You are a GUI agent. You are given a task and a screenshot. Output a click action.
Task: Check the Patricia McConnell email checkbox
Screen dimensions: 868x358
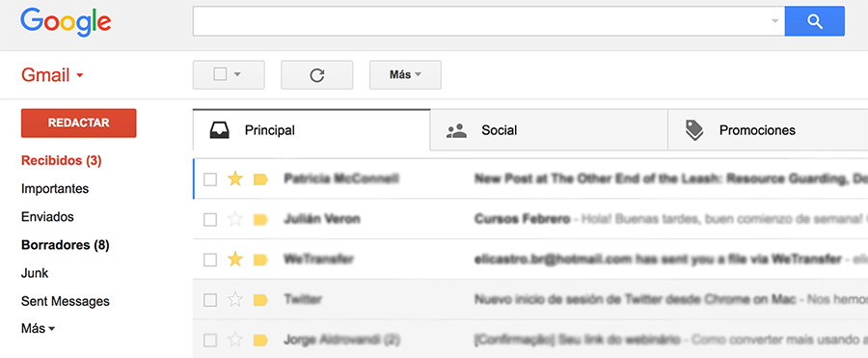210,179
